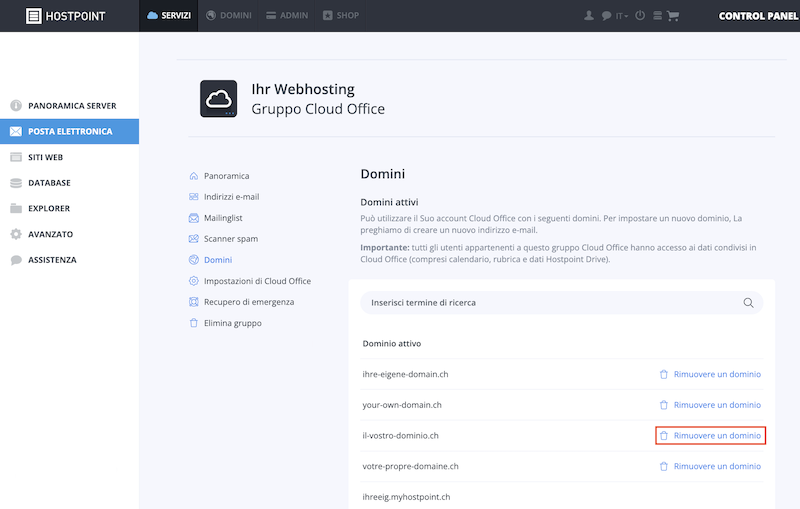Click the Mailinglist envelope icon
The width and height of the screenshot is (800, 509).
(x=193, y=218)
